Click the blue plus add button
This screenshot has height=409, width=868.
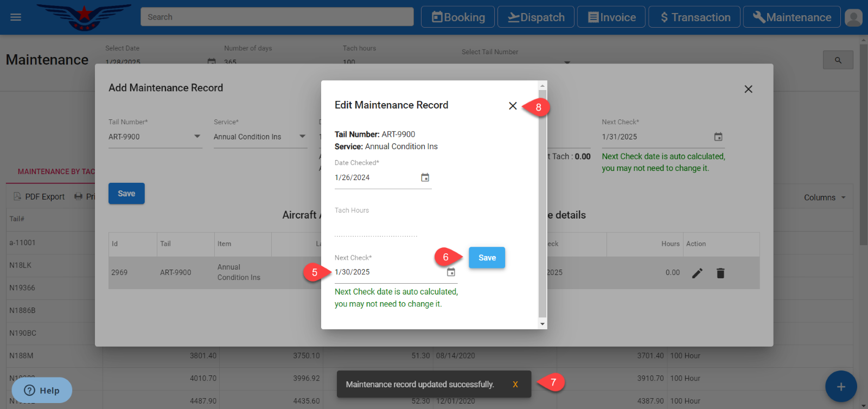(840, 387)
